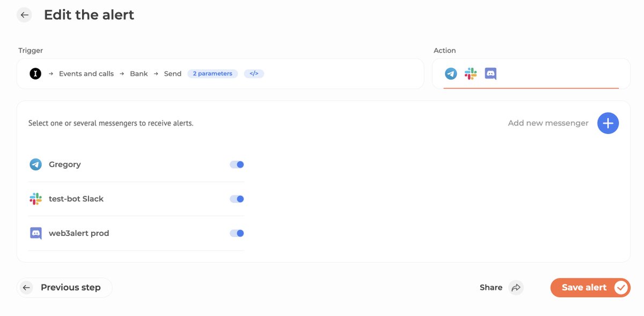
Task: Click the share arrow icon
Action: [516, 288]
